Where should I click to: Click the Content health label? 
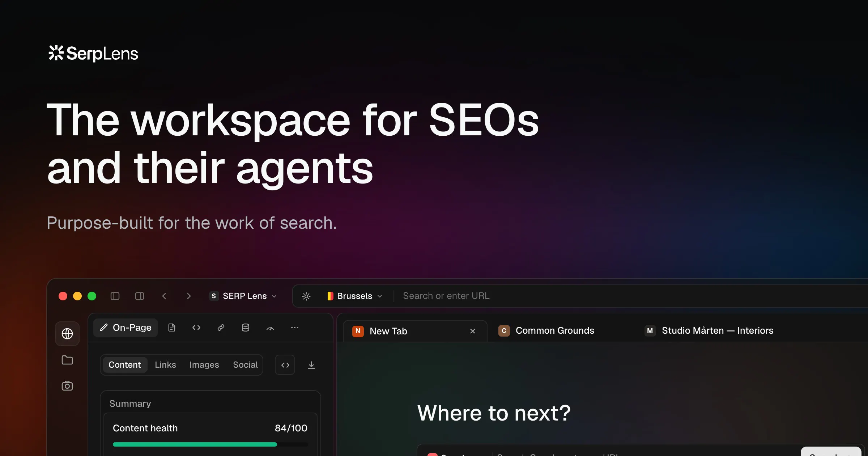tap(145, 428)
